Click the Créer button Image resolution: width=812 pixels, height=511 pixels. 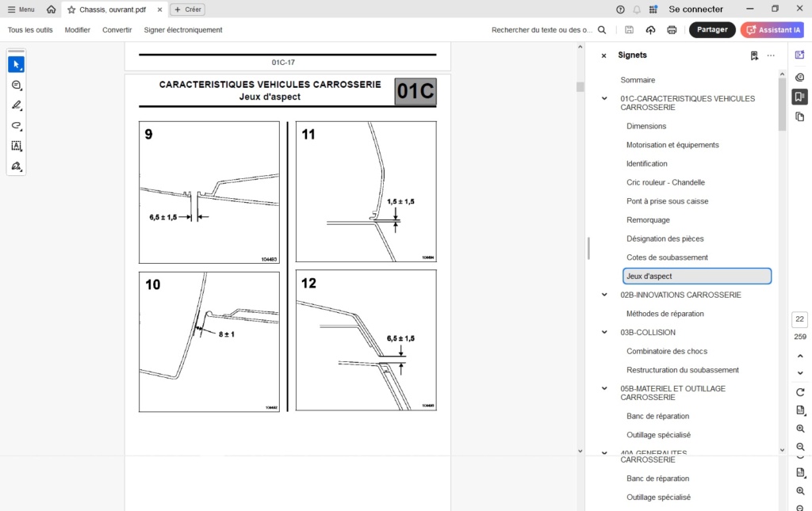coord(187,10)
